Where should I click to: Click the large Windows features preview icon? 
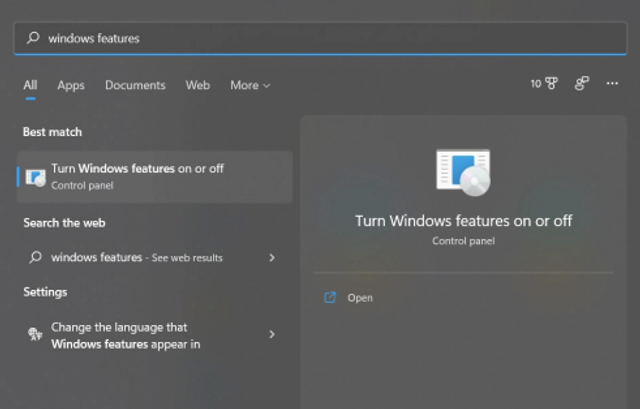(463, 172)
